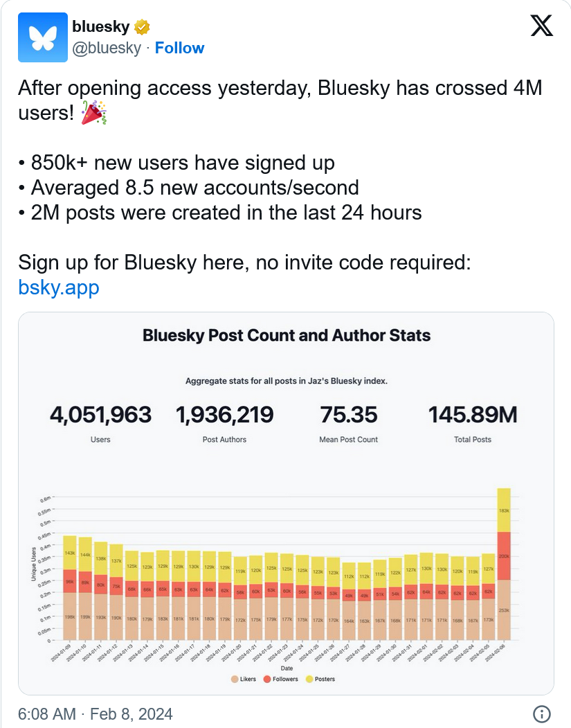Click the chart title heading
The image size is (571, 728).
[x=287, y=336]
